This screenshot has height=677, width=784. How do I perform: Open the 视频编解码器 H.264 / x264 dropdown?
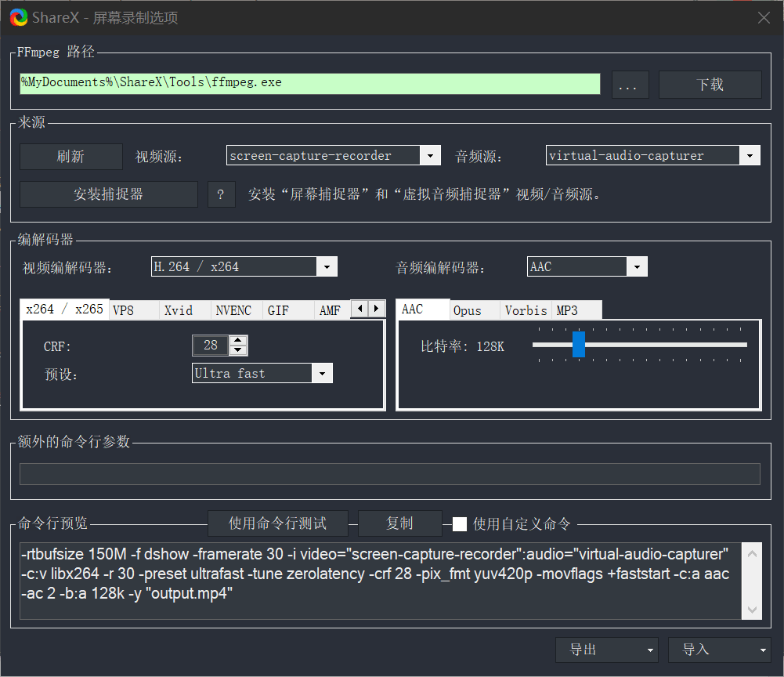(x=244, y=266)
